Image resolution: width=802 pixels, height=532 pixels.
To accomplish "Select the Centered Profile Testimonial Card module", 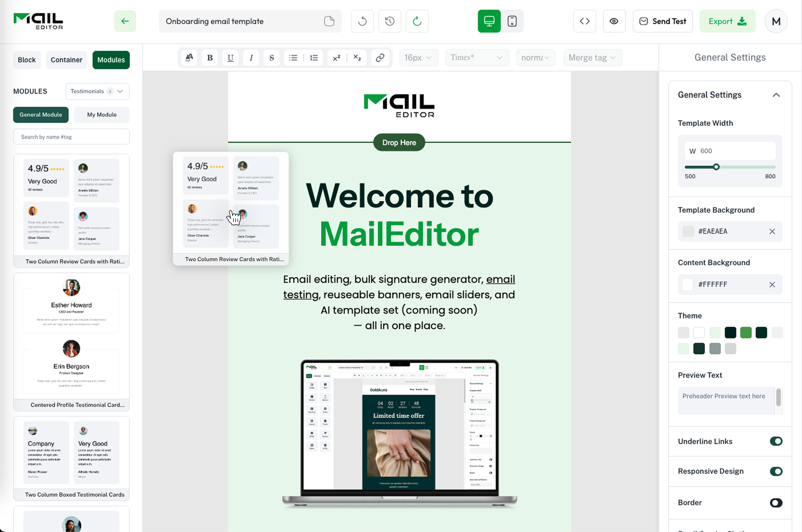I will (71, 342).
